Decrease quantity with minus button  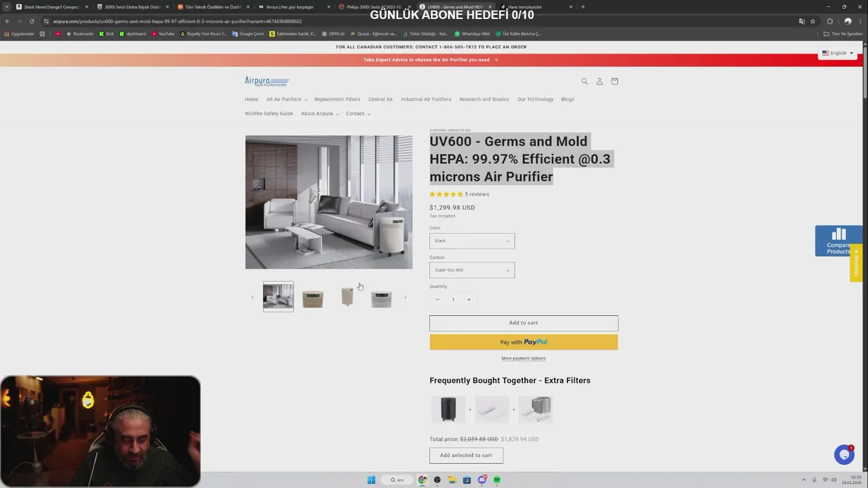coord(437,300)
